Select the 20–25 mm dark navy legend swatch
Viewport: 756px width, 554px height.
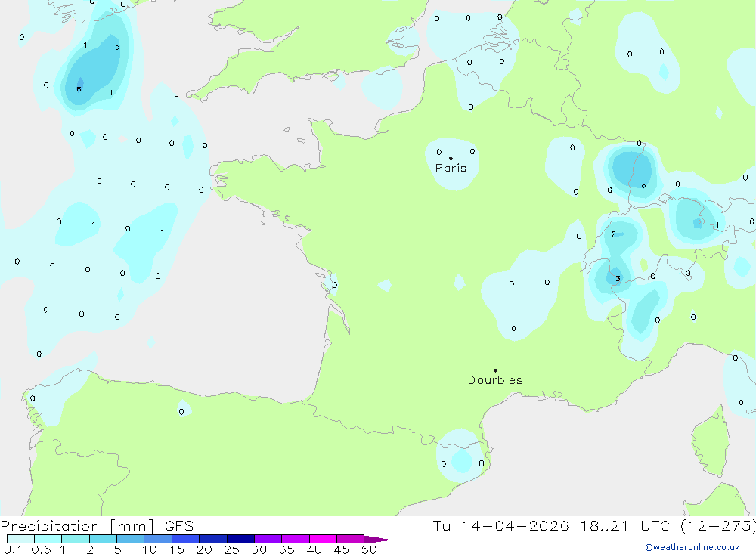pos(212,539)
